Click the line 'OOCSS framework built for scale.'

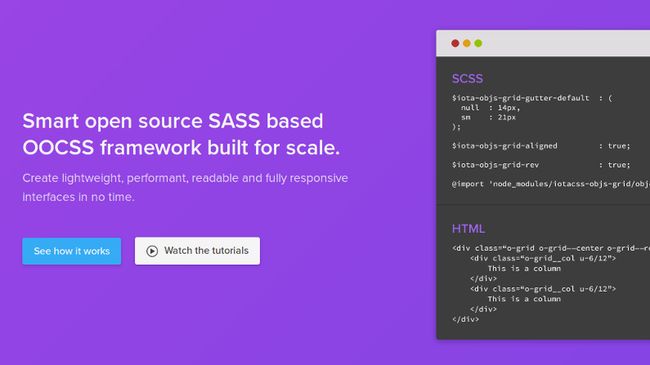click(x=181, y=147)
